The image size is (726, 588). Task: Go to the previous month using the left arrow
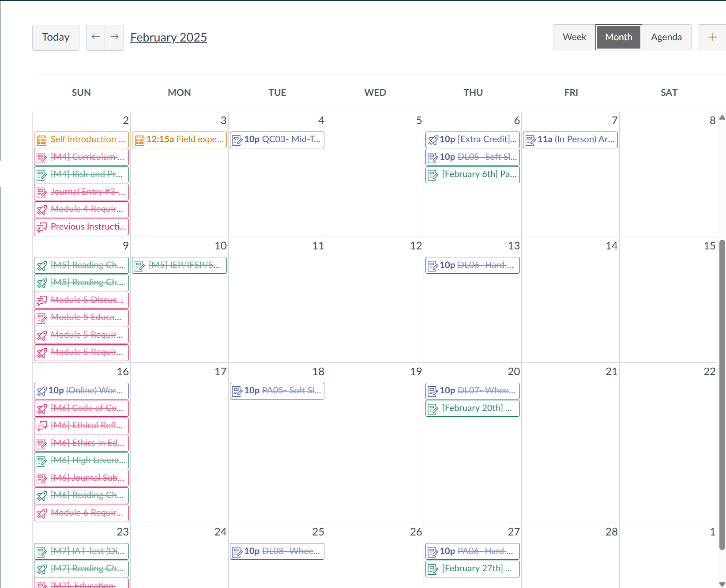(95, 38)
